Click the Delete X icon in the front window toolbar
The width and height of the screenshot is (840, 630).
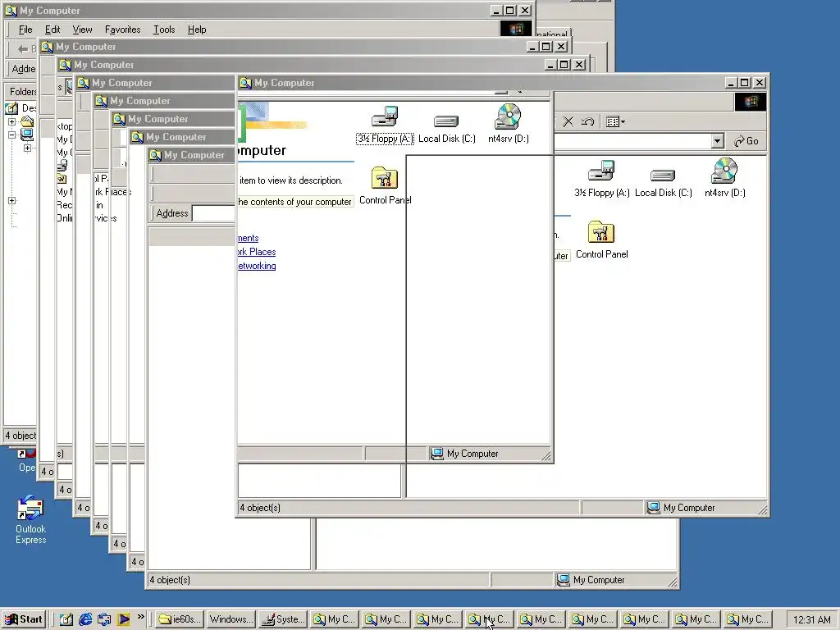coord(568,121)
